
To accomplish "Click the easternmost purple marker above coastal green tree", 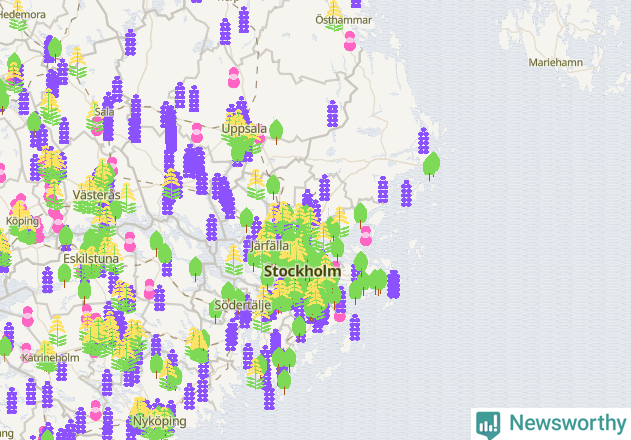I will point(423,141).
